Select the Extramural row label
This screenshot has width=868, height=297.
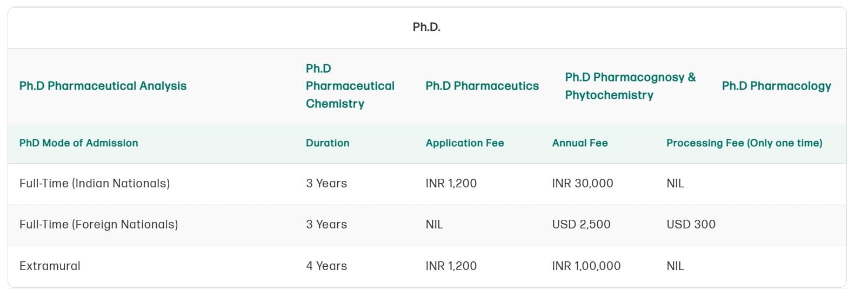pos(50,266)
